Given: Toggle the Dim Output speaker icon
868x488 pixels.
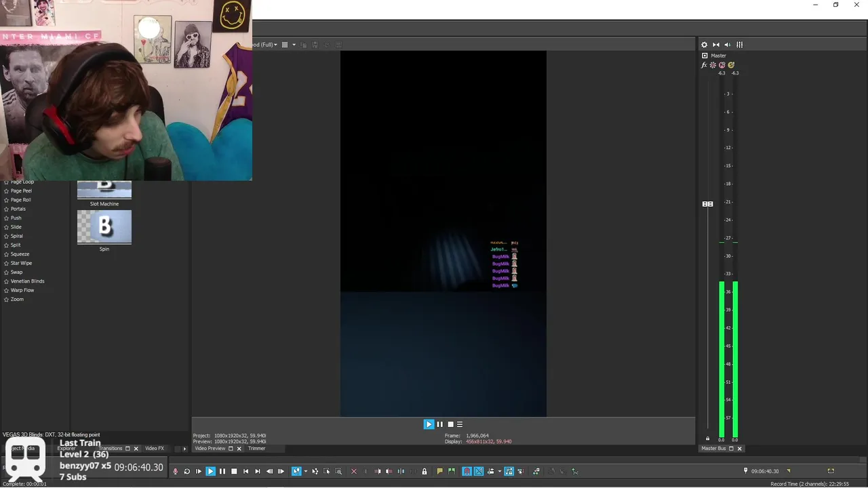Looking at the screenshot, I should click(x=727, y=45).
